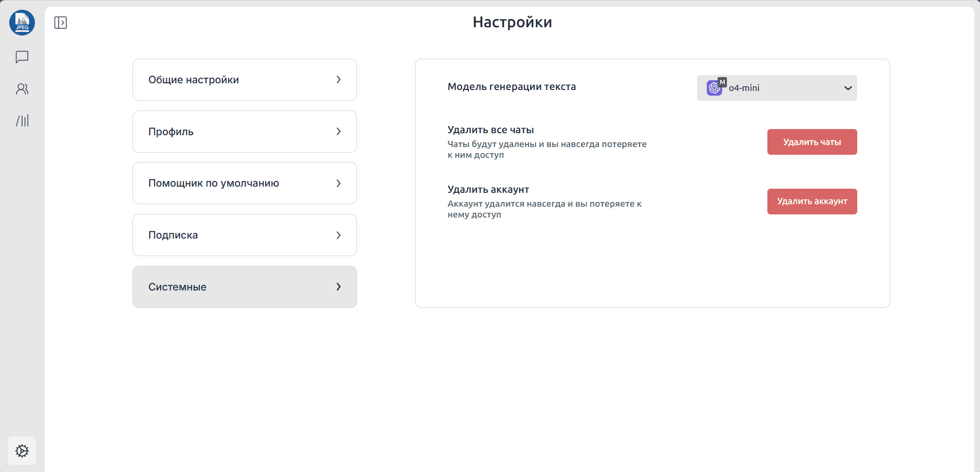Click the chevron next to Подписка

(x=338, y=235)
